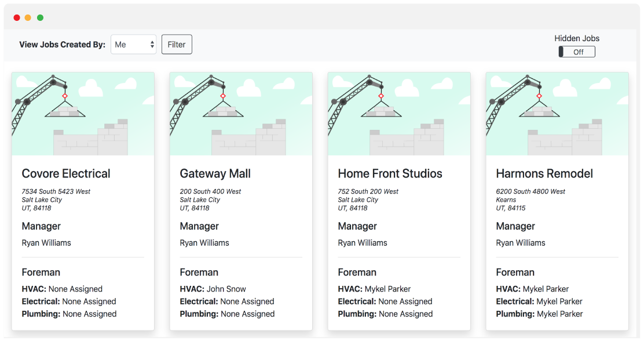Click the Harmons Remodel address text
Viewport: 644px width, 345px height.
pos(530,199)
